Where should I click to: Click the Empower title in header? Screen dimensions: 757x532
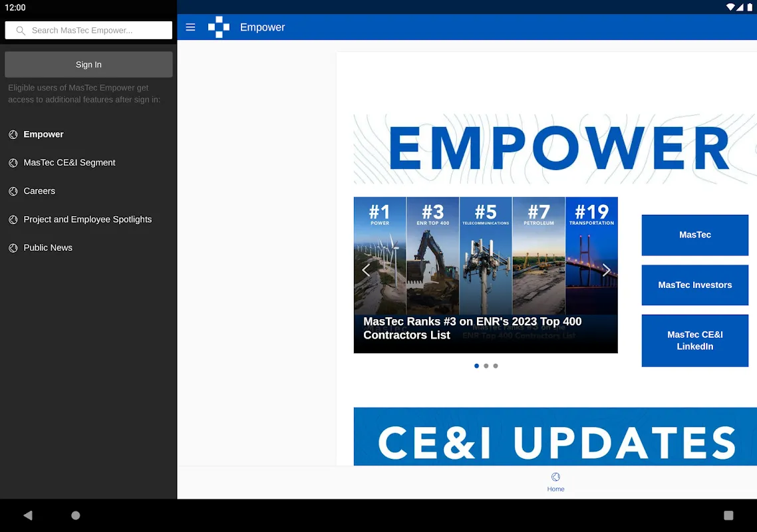pos(263,27)
